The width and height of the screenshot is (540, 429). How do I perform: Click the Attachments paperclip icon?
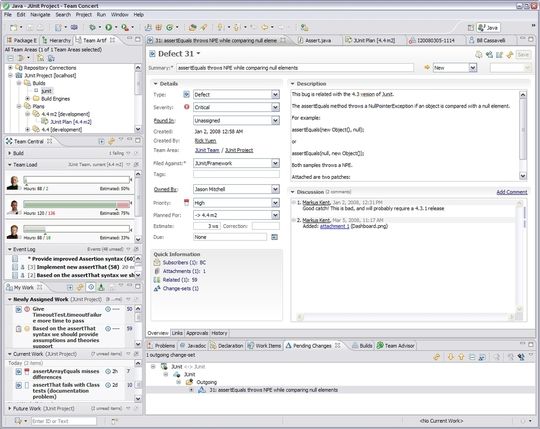pyautogui.click(x=157, y=271)
